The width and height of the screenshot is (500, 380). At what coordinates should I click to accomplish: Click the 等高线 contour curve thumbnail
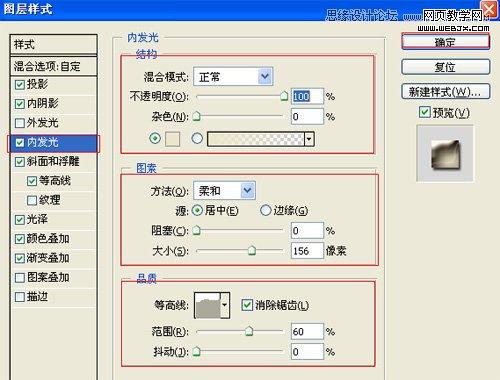tap(208, 305)
